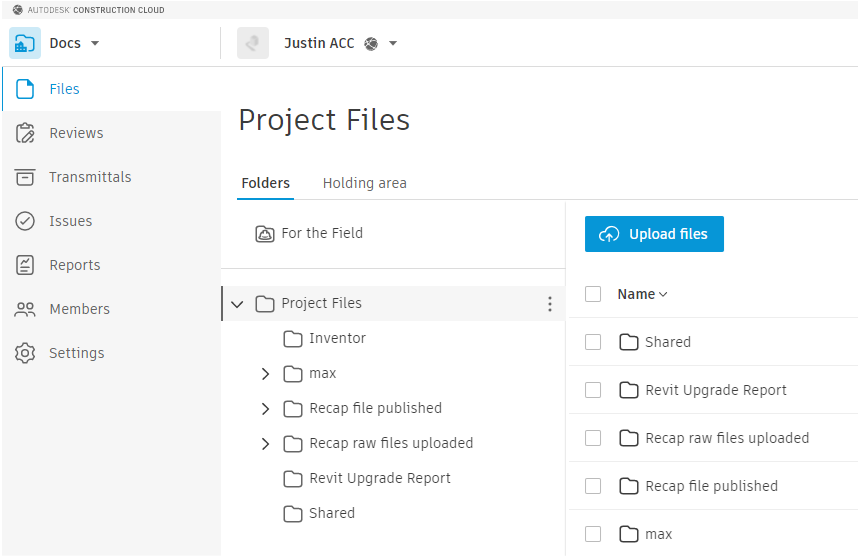The image size is (861, 558).
Task: Click Revit Upgrade Report folder icon in list
Action: coord(629,390)
